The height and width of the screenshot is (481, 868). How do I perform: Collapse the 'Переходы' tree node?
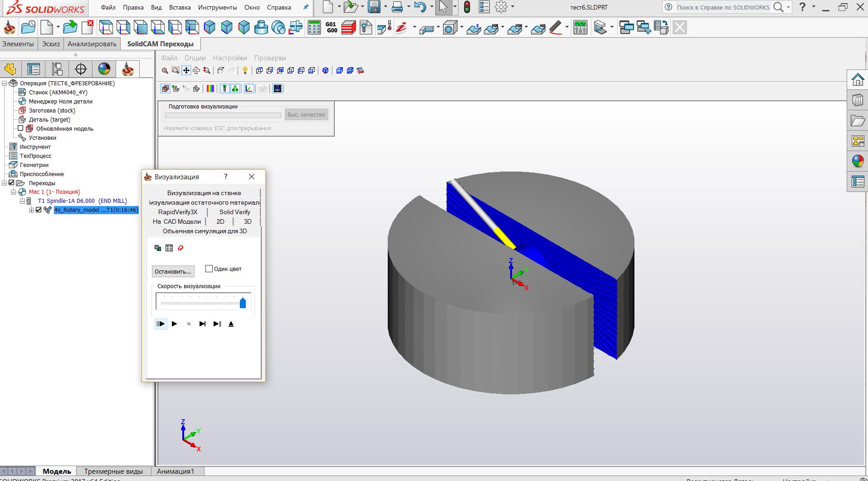click(x=4, y=183)
